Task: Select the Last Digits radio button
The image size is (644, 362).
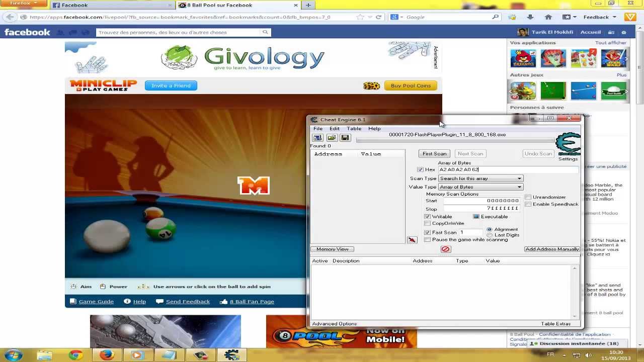Action: pos(490,235)
